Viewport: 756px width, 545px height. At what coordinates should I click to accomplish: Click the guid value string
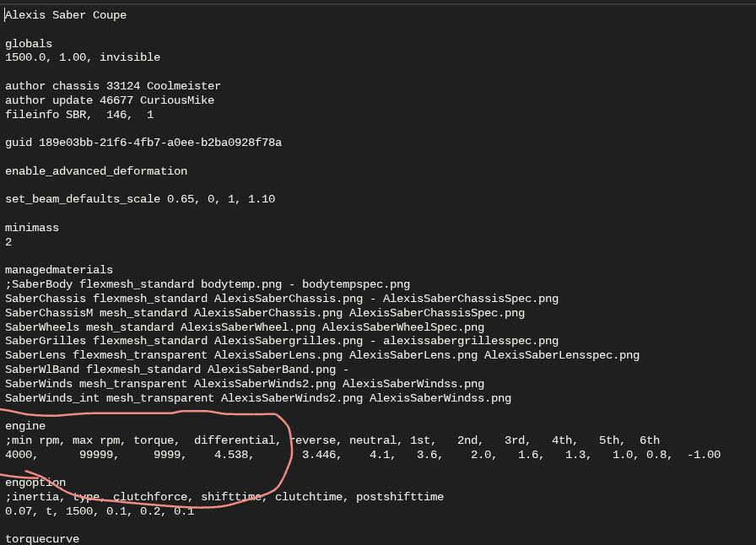[x=160, y=143]
